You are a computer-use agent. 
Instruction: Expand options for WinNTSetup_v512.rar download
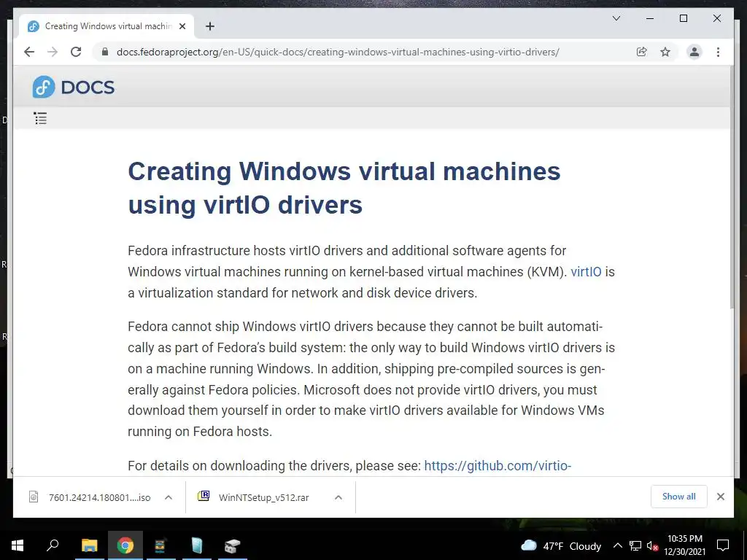[x=338, y=497]
